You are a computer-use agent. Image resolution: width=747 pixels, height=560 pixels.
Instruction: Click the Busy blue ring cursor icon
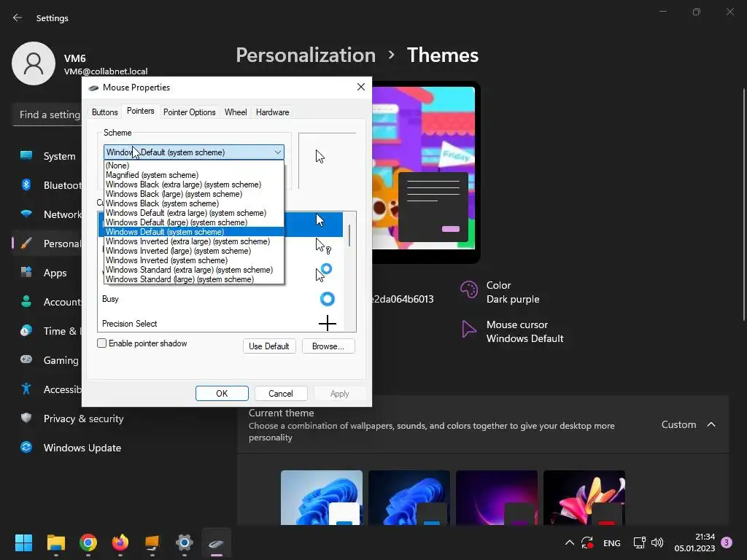click(328, 299)
